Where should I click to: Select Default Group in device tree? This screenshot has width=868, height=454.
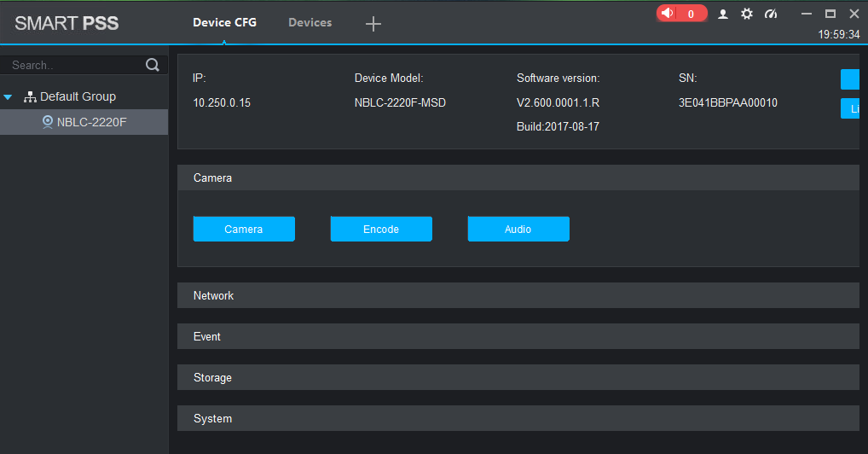click(x=78, y=96)
